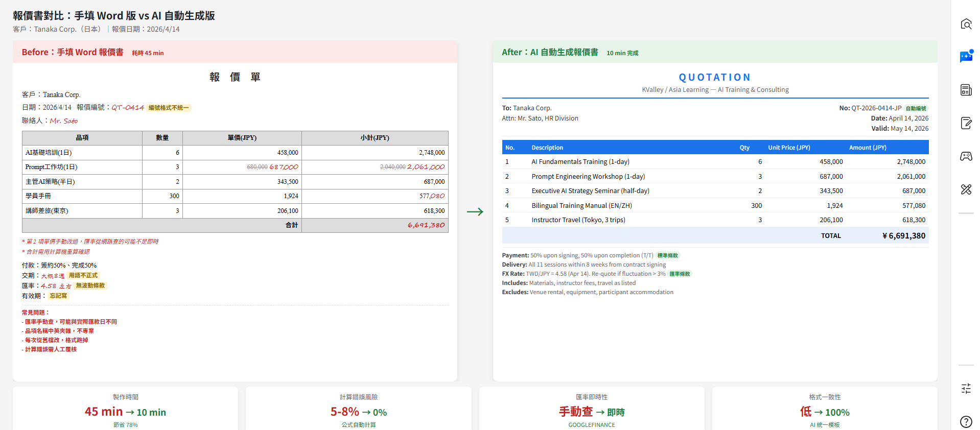Click the 常見問題 heading

pos(36,313)
